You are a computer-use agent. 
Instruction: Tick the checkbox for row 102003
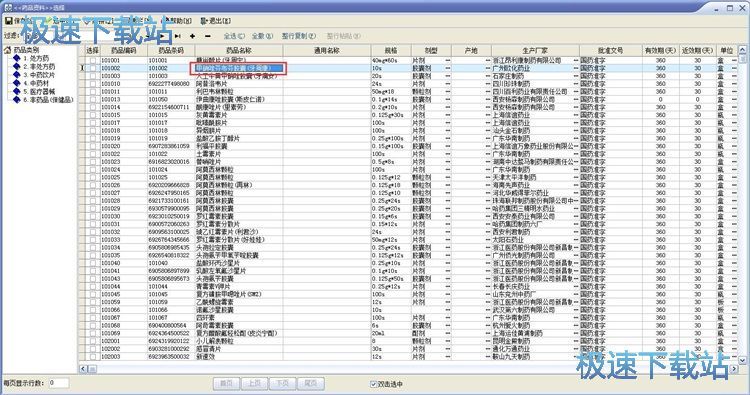(93, 357)
